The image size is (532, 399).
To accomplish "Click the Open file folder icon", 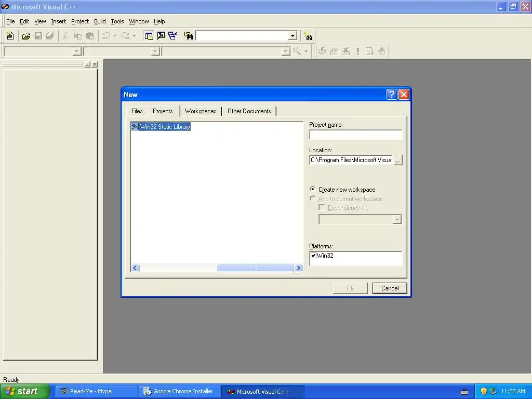I will coord(26,36).
